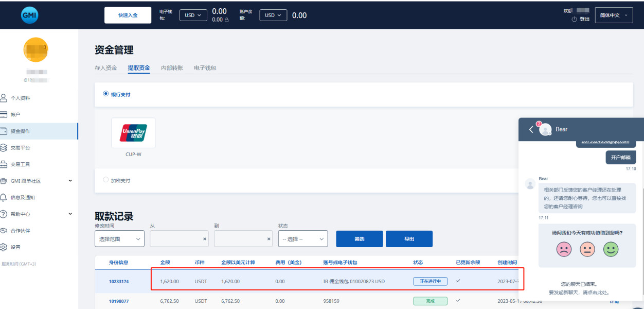644x309 pixels.
Task: Select the UnionPay CUP-W payment logo
Action: point(133,133)
